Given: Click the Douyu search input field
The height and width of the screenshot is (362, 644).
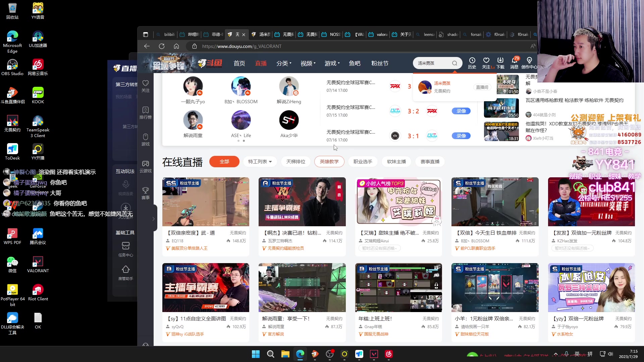Looking at the screenshot, I should click(x=433, y=63).
